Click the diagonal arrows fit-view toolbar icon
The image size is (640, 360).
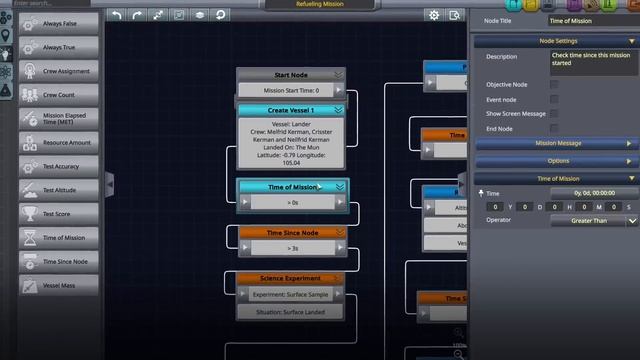(158, 16)
